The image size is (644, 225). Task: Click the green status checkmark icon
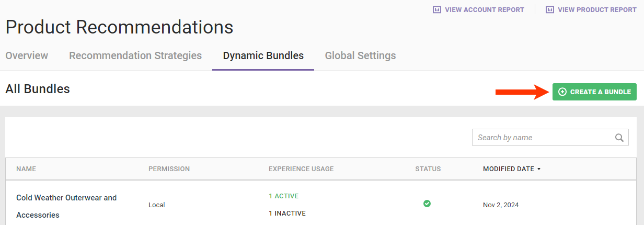pyautogui.click(x=427, y=204)
